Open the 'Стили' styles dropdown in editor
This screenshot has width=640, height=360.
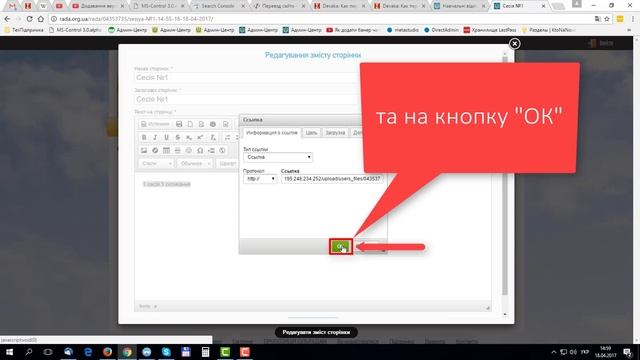click(157, 164)
